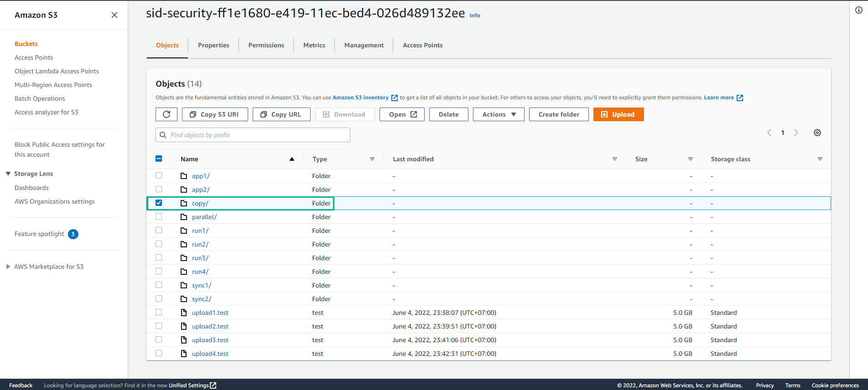Click the info circle icon at top right
The width and height of the screenshot is (868, 390).
pyautogui.click(x=859, y=10)
